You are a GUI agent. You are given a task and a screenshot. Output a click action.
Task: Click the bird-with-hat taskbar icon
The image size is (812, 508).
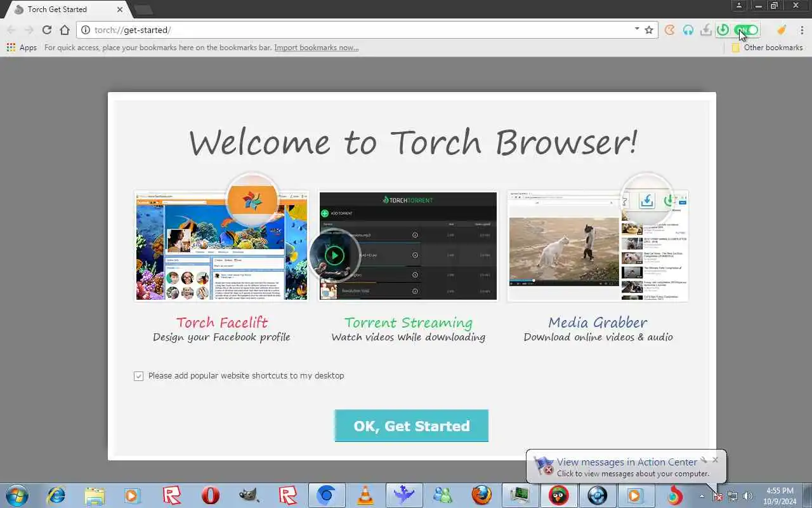pos(559,495)
